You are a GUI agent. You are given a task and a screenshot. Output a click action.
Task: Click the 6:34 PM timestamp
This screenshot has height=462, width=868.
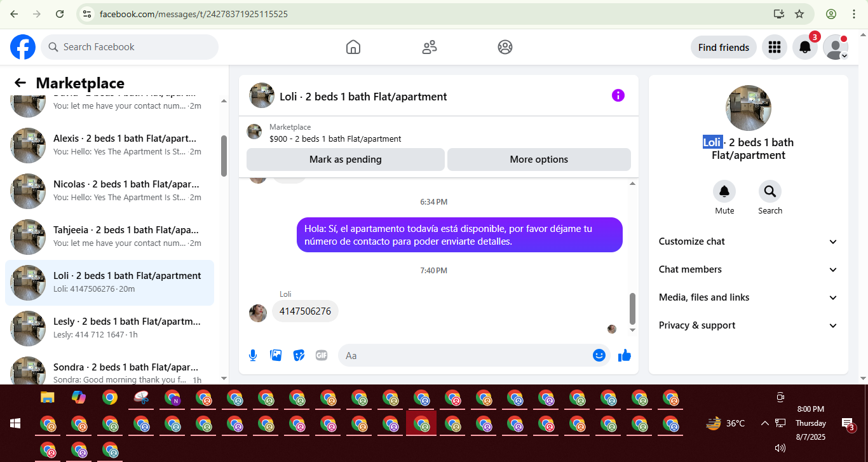tap(434, 202)
